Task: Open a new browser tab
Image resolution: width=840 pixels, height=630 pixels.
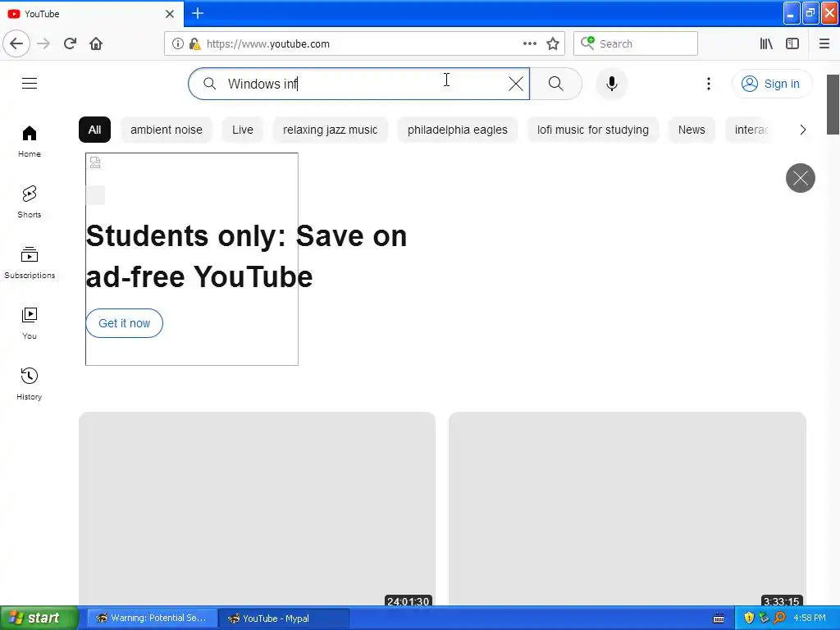Action: pyautogui.click(x=198, y=13)
